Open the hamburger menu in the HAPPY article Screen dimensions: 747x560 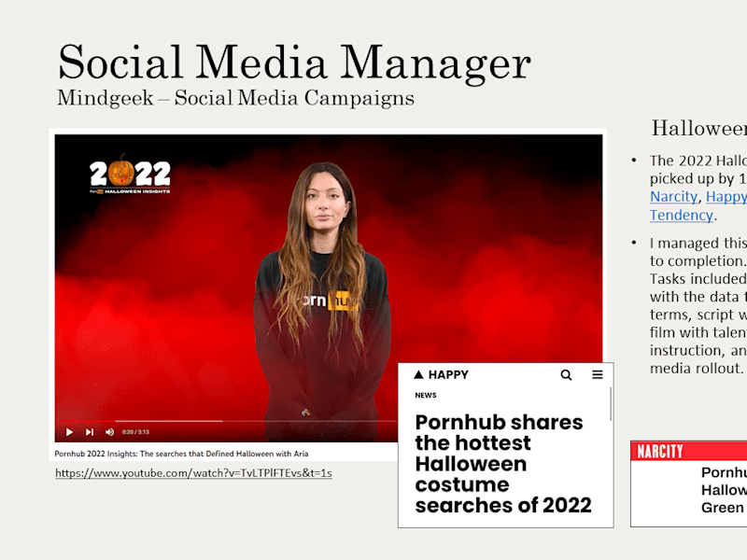(x=598, y=375)
